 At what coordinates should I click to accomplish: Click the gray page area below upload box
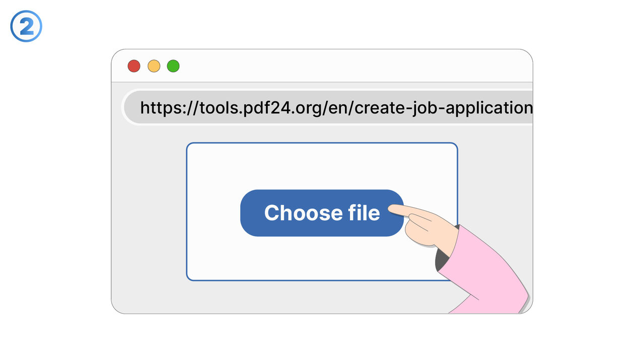pos(302,297)
